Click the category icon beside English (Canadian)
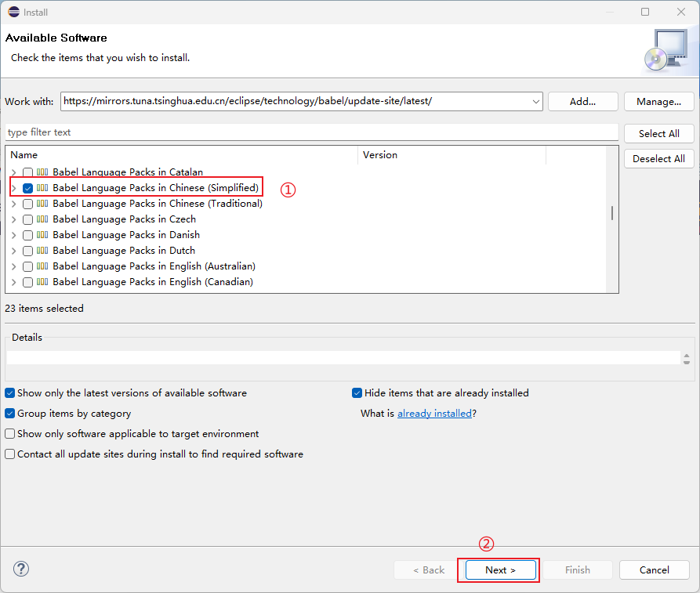 coord(42,282)
